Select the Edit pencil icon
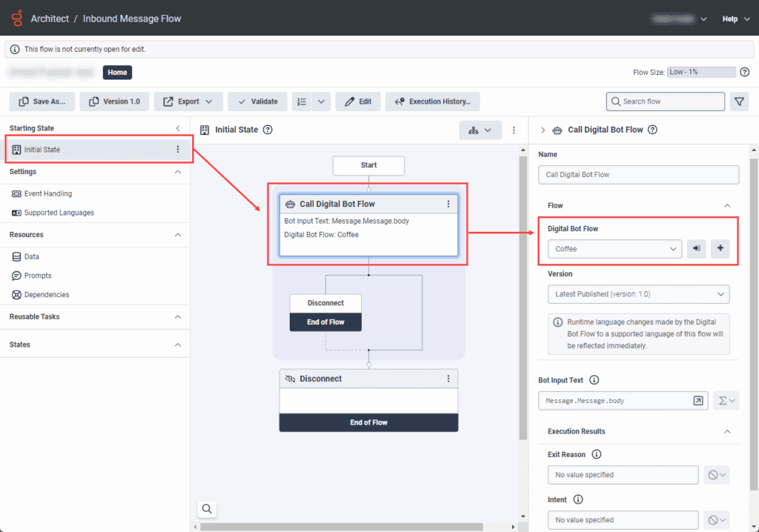Image resolution: width=759 pixels, height=532 pixels. coord(358,102)
